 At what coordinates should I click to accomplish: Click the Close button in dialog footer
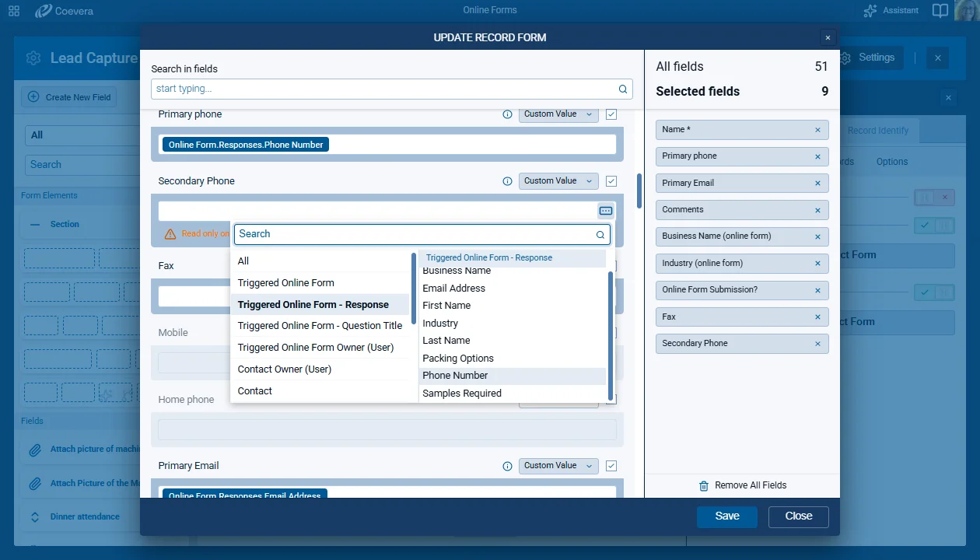[x=799, y=516]
